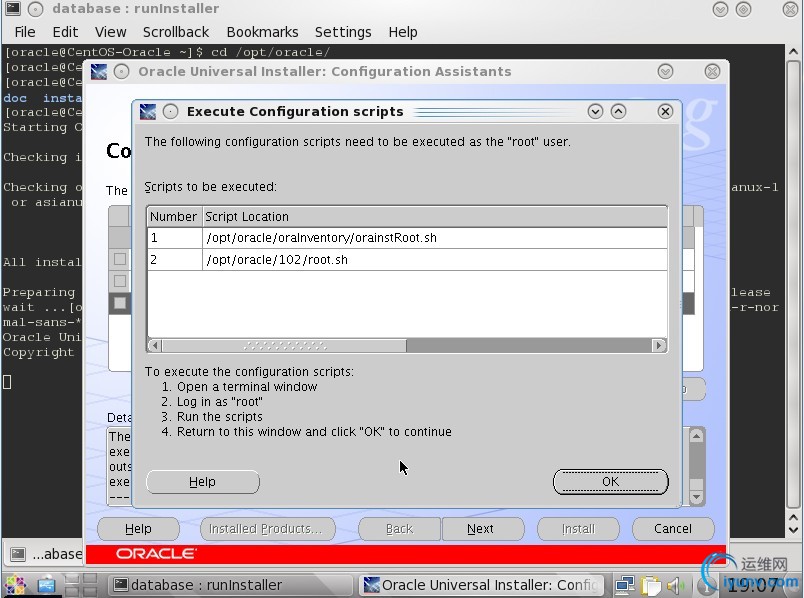Open the View menu in terminal
Image resolution: width=804 pixels, height=598 pixels.
pos(110,32)
